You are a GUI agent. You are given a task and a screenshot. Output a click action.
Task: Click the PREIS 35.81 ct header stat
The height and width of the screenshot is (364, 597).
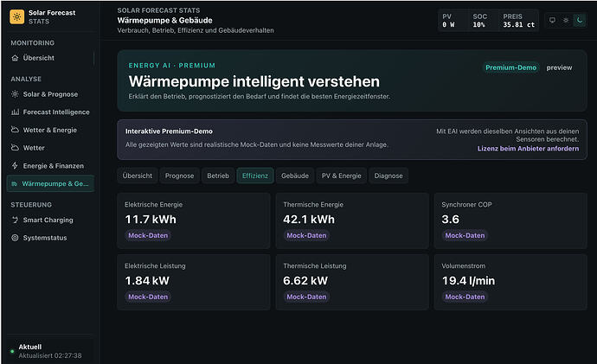(x=518, y=21)
